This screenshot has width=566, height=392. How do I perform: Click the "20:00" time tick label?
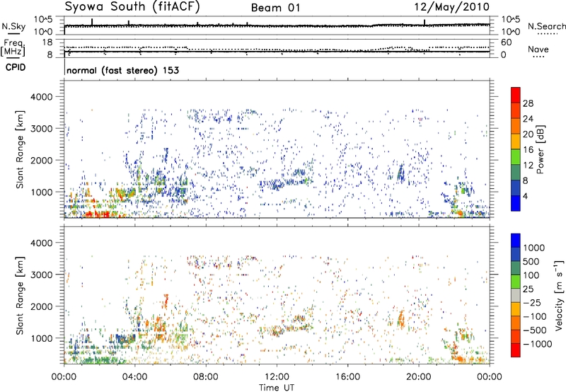click(419, 377)
